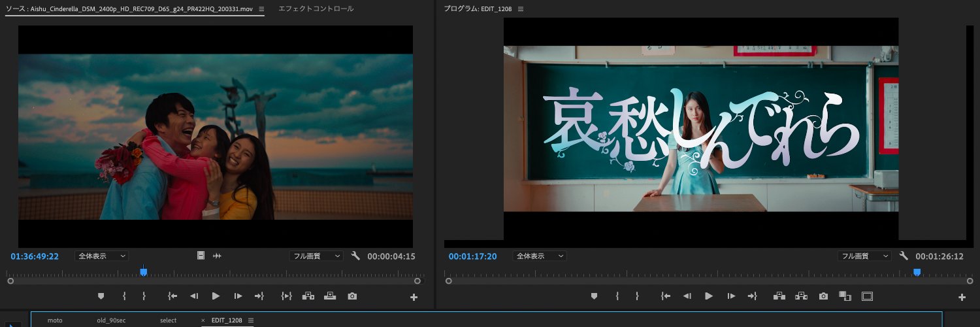Open Program zoom level dropdown 全体表示
The height and width of the screenshot is (327, 980).
pyautogui.click(x=540, y=256)
